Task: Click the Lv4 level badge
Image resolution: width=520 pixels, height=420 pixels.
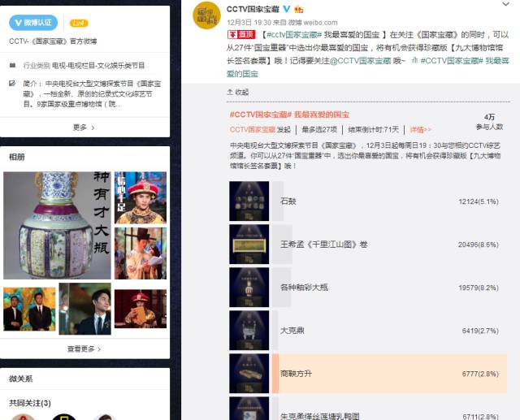Action: 79,24
